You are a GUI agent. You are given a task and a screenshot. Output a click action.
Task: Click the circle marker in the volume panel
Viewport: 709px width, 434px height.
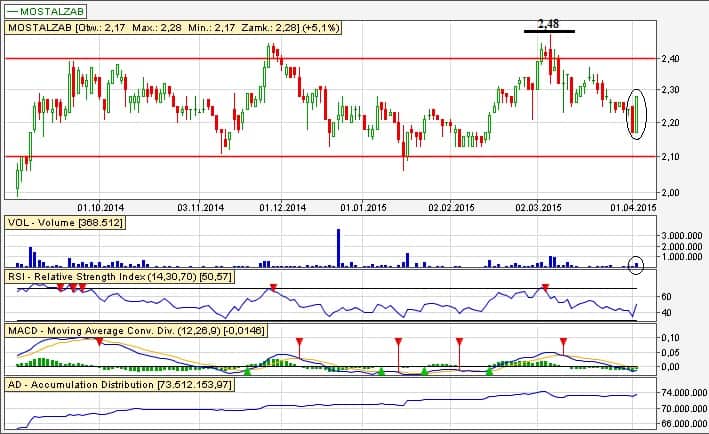pos(637,264)
